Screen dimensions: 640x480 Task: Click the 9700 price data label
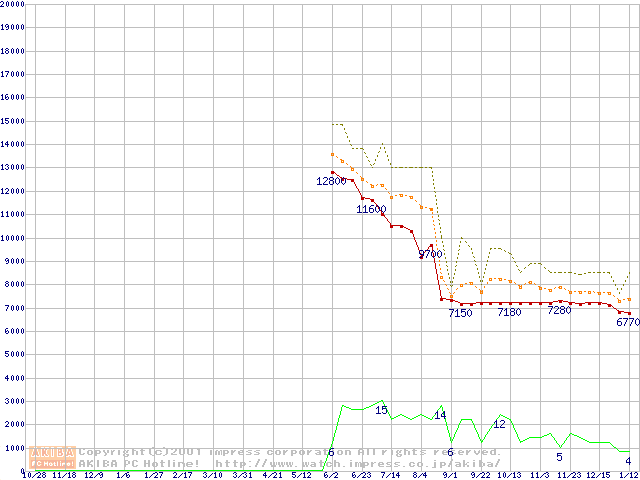click(x=431, y=254)
